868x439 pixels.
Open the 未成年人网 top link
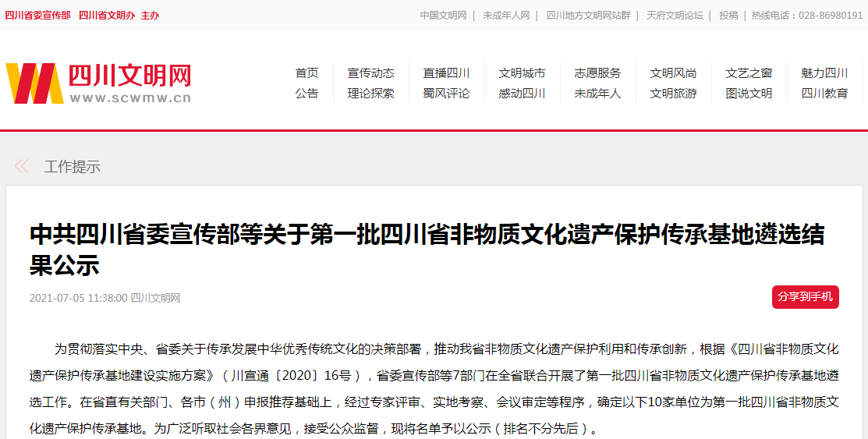506,16
